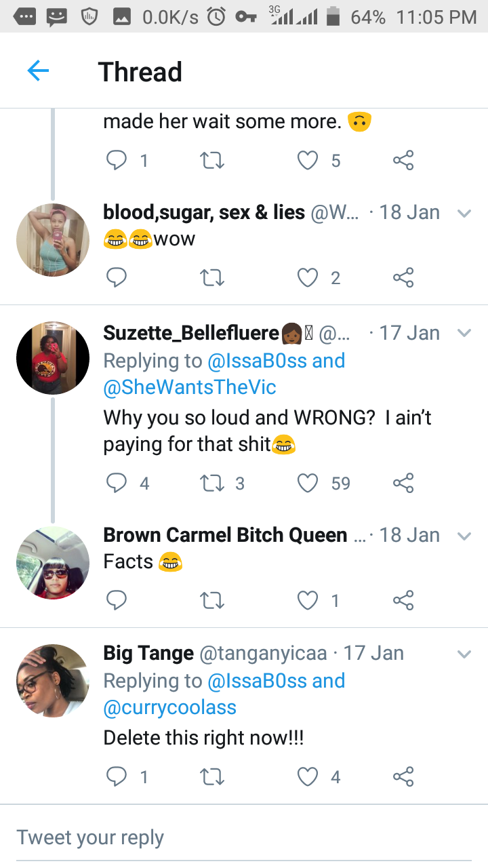Tap the 'Tweet your reply' field
This screenshot has height=868, width=488.
pyautogui.click(x=244, y=837)
